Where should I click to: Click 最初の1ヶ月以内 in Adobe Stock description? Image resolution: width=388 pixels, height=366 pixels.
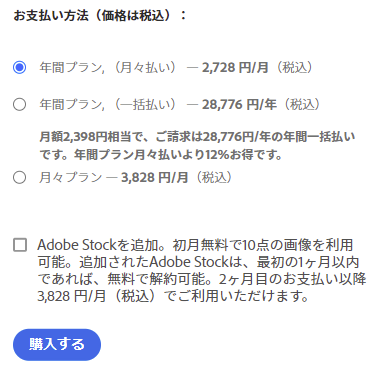(x=308, y=262)
